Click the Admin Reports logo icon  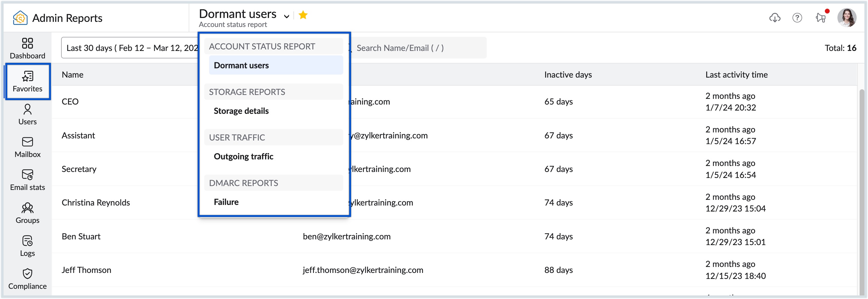pyautogui.click(x=20, y=18)
